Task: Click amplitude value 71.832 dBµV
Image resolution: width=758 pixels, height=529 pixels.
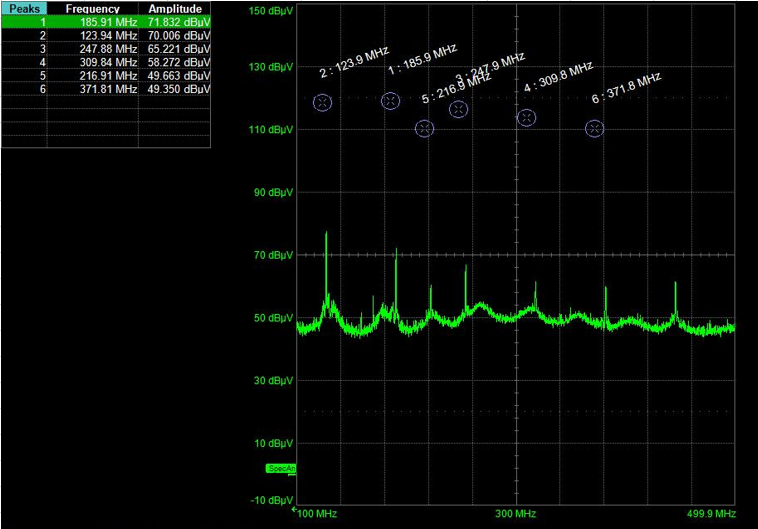Action: click(179, 22)
